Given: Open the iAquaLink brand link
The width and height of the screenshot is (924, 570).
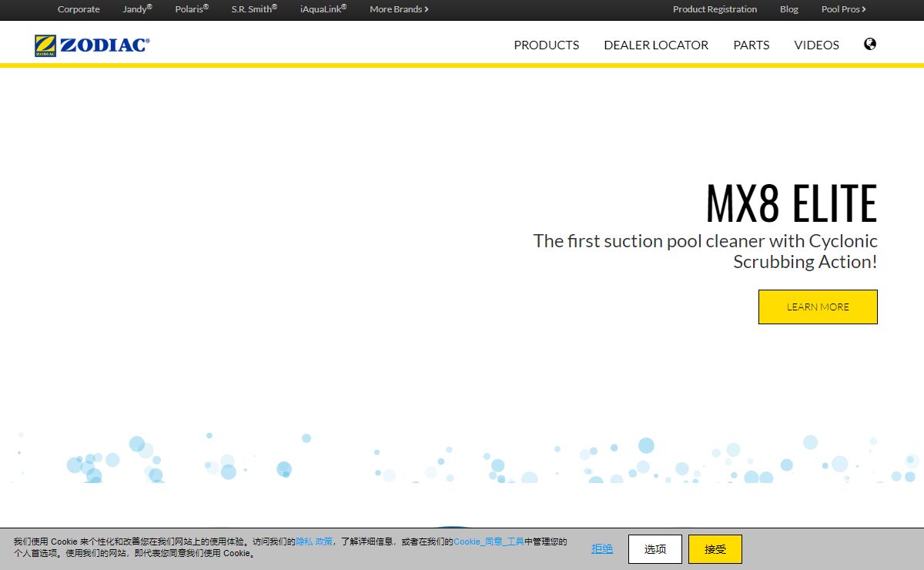Looking at the screenshot, I should [323, 9].
